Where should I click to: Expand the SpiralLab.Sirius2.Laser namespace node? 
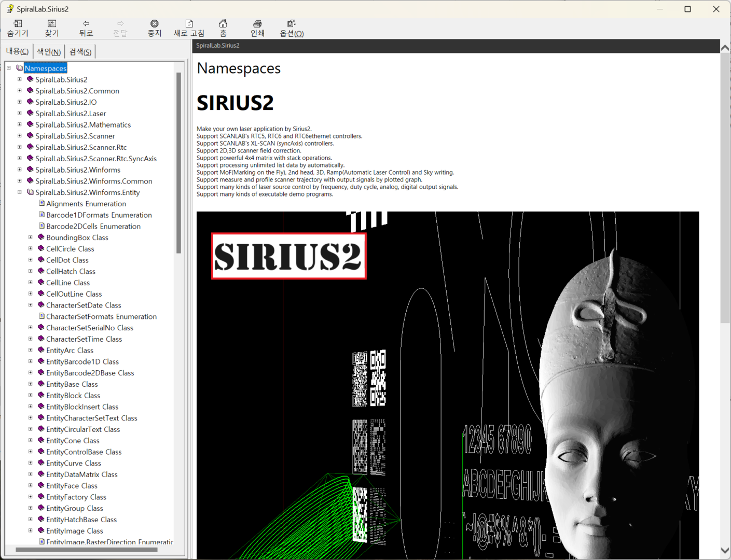click(20, 113)
